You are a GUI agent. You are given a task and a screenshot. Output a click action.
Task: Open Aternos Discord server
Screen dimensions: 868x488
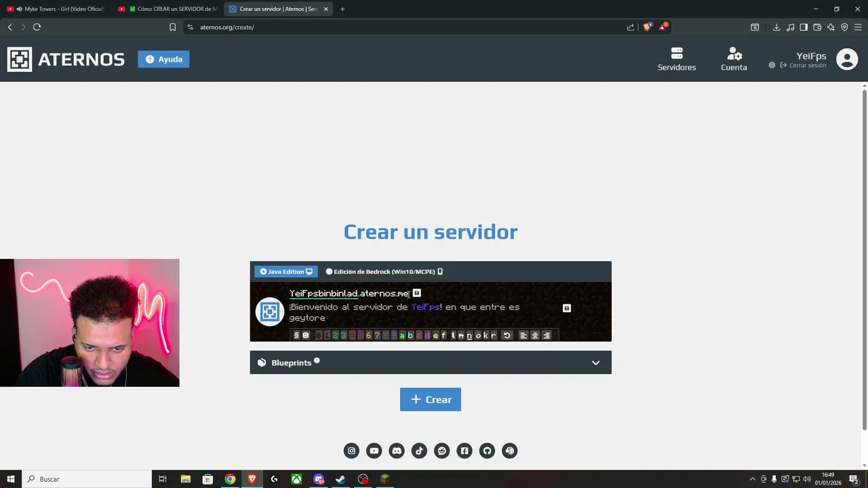397,451
